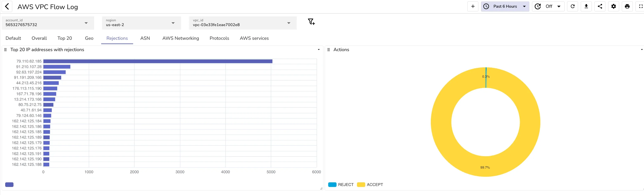Click the bar for 79.110.62.185
Viewport: 644px width, 195px height.
[158, 61]
